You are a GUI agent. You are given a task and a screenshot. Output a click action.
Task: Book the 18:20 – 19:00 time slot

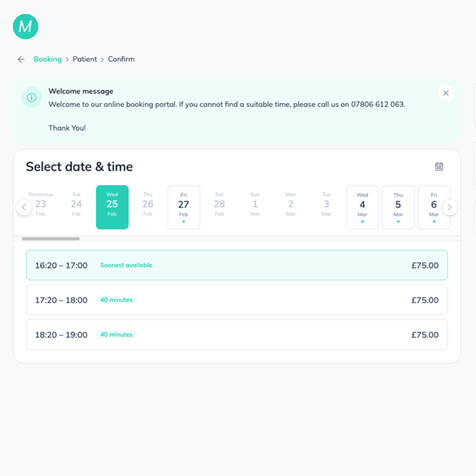(237, 335)
